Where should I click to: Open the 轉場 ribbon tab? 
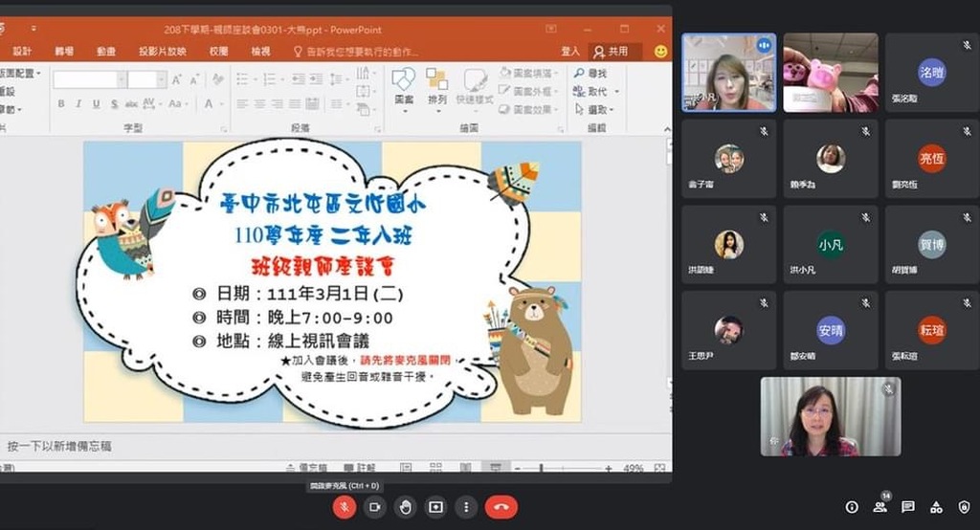pyautogui.click(x=64, y=52)
